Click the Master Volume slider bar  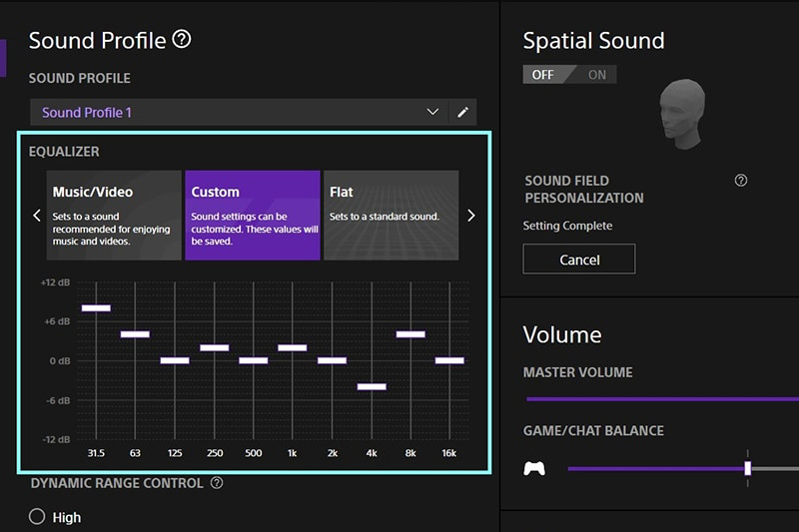pos(662,399)
